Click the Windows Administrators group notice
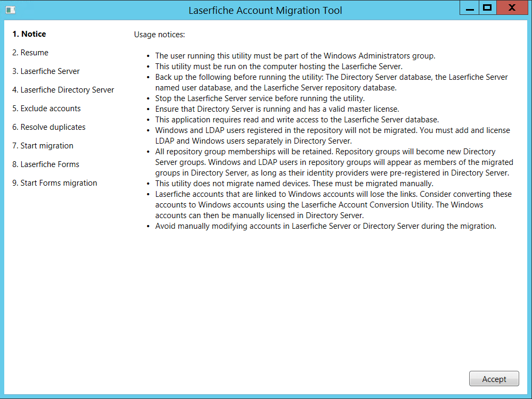This screenshot has height=399, width=532. point(295,56)
